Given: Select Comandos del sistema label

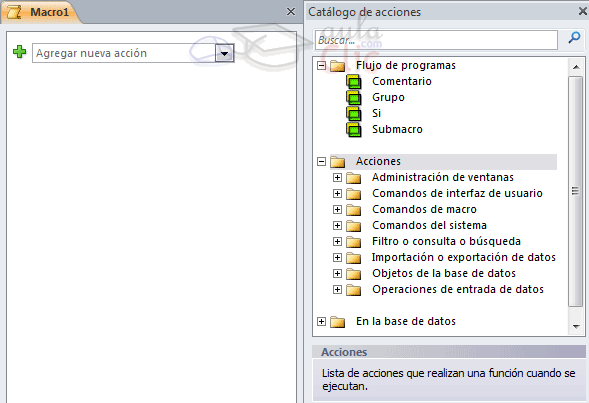Looking at the screenshot, I should (429, 225).
